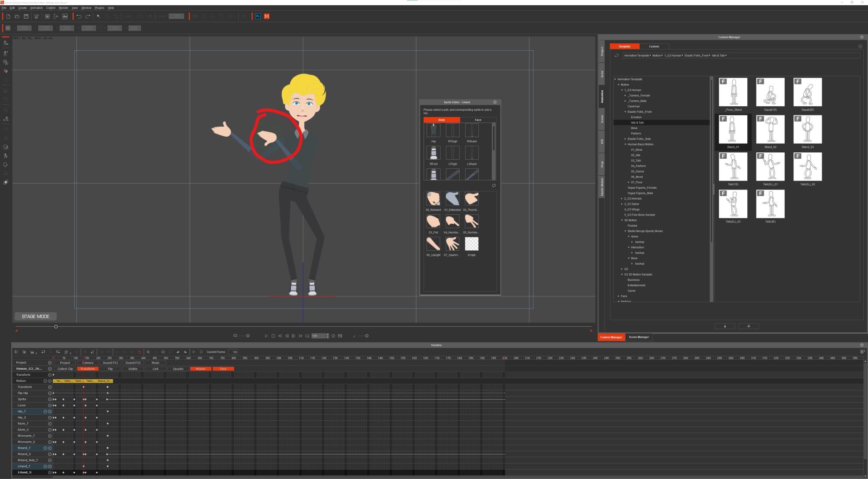
Task: Expand the Face tree node
Action: (618, 296)
